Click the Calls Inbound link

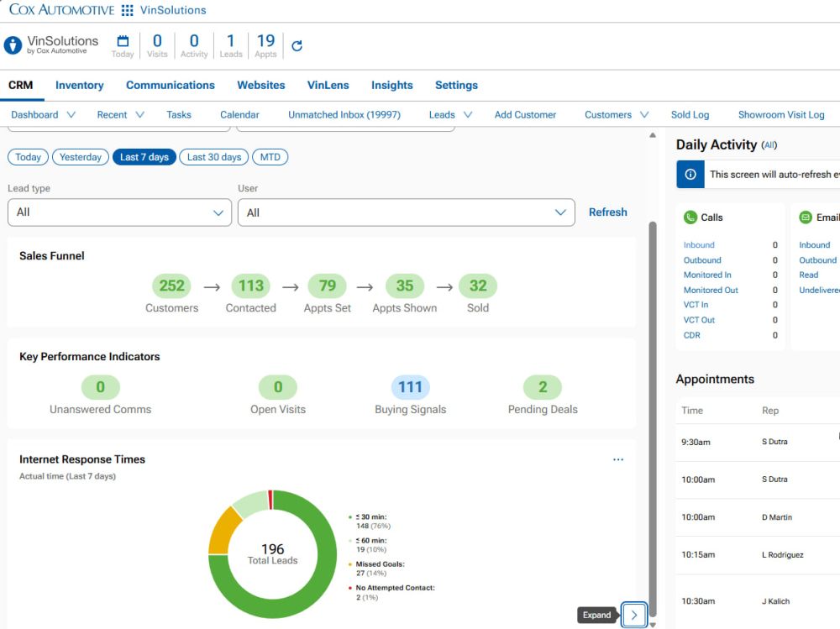click(x=699, y=245)
